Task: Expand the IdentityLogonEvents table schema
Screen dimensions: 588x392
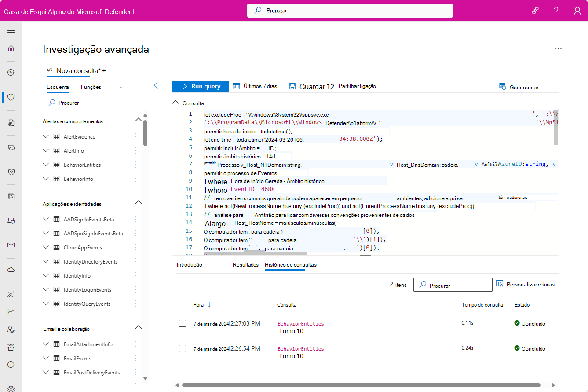Action: (46, 290)
